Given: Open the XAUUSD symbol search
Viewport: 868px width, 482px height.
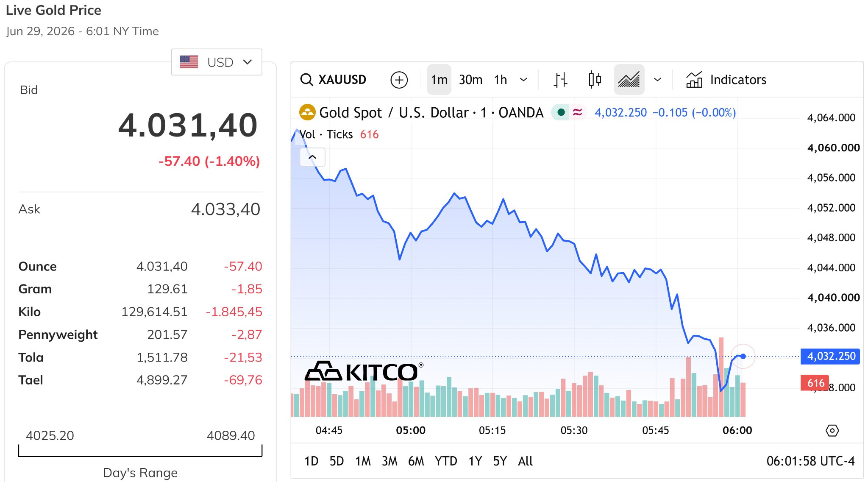Looking at the screenshot, I should tap(333, 80).
